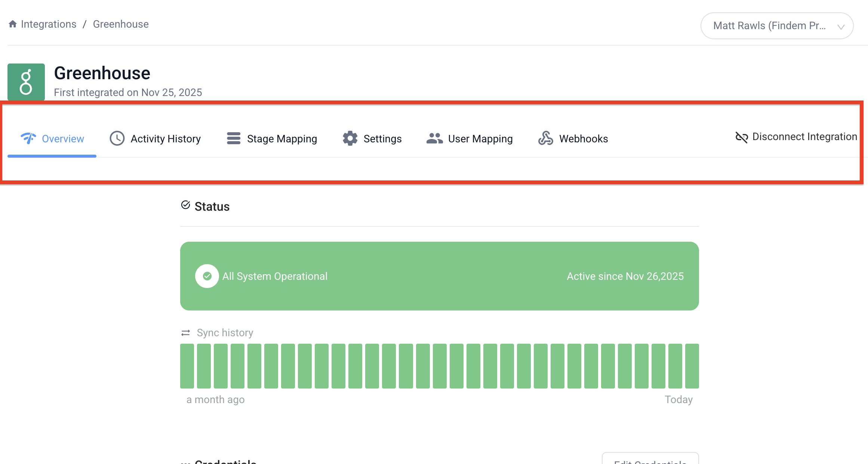Click the Greenhouse page title

102,73
